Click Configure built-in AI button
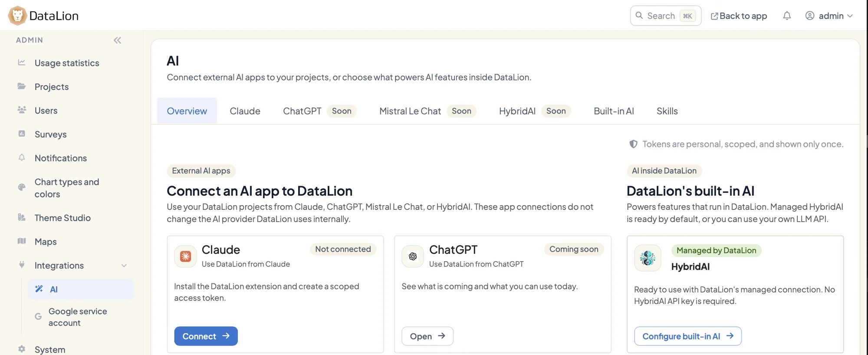868x355 pixels. coord(688,336)
